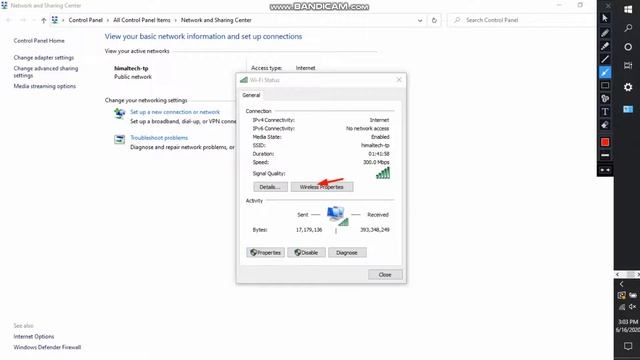Click the muted speaker tray icon
The height and width of the screenshot is (360, 640).
tap(633, 307)
